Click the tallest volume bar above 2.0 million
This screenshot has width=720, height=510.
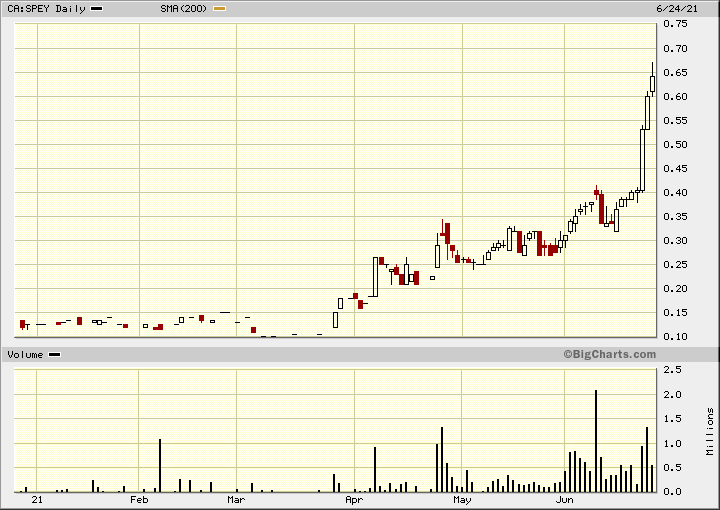pos(596,441)
